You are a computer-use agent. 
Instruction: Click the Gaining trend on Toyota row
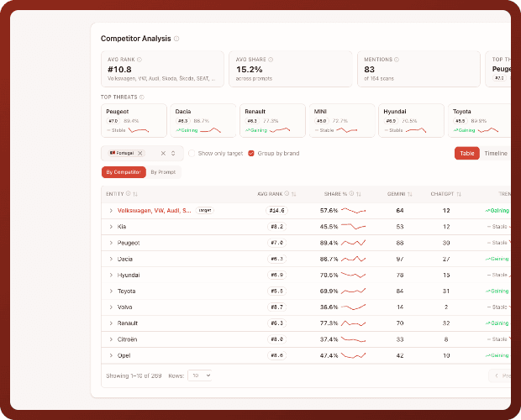pos(497,291)
